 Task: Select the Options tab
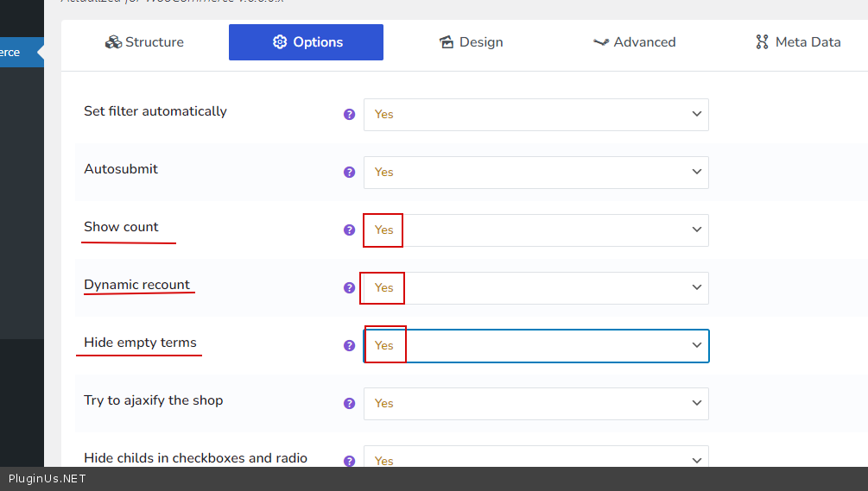pyautogui.click(x=306, y=42)
